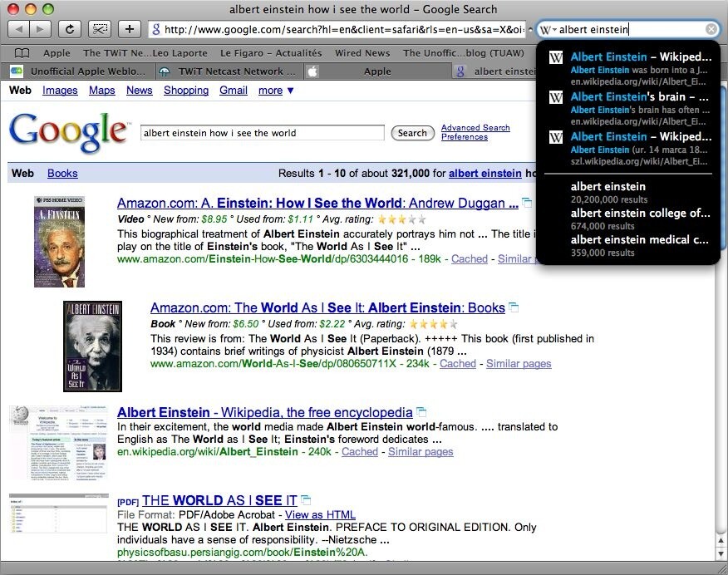
Task: Go back with the left arrow button
Action: tap(18, 29)
